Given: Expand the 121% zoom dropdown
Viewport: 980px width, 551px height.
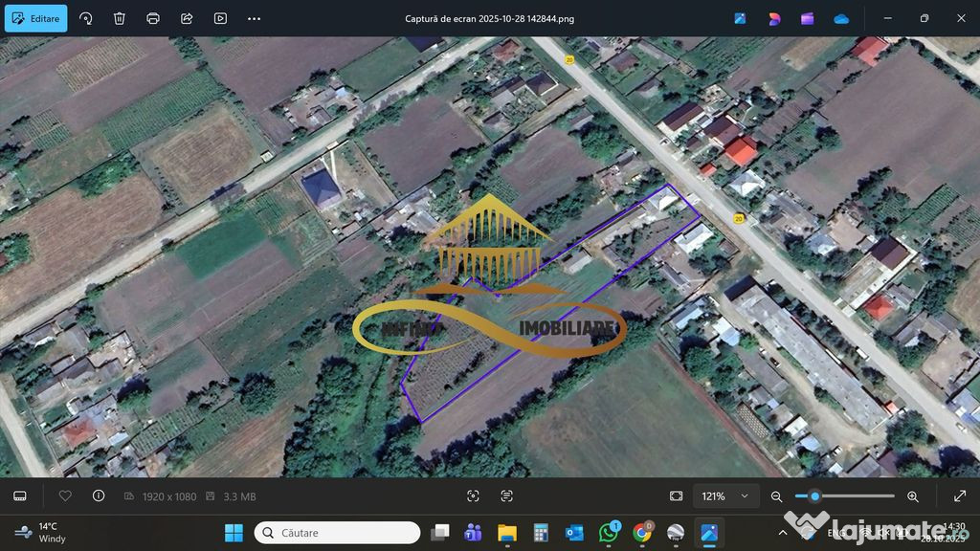Looking at the screenshot, I should (x=746, y=496).
